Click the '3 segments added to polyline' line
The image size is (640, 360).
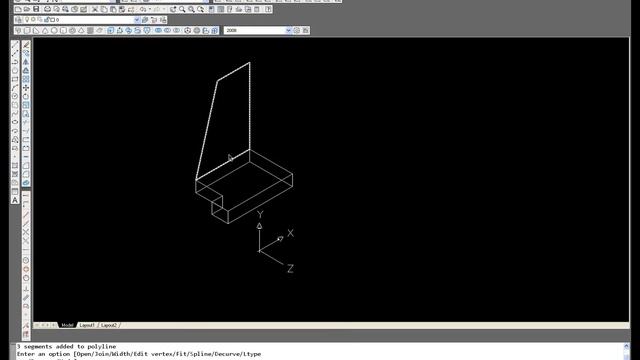click(x=66, y=347)
